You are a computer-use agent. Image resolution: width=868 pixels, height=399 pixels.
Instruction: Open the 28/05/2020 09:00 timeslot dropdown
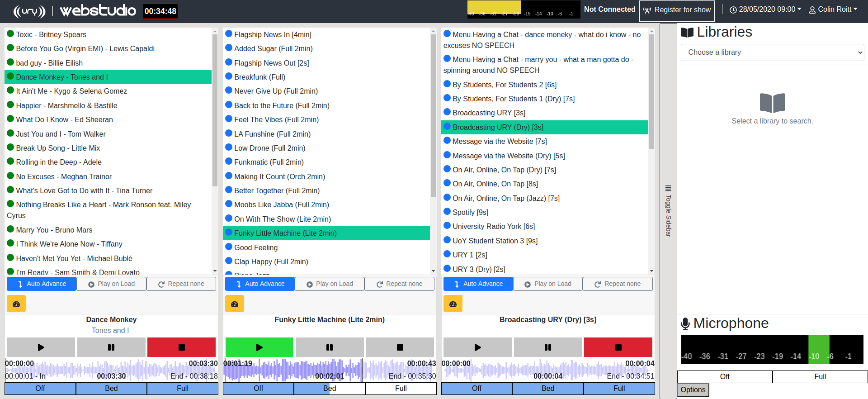tap(765, 9)
